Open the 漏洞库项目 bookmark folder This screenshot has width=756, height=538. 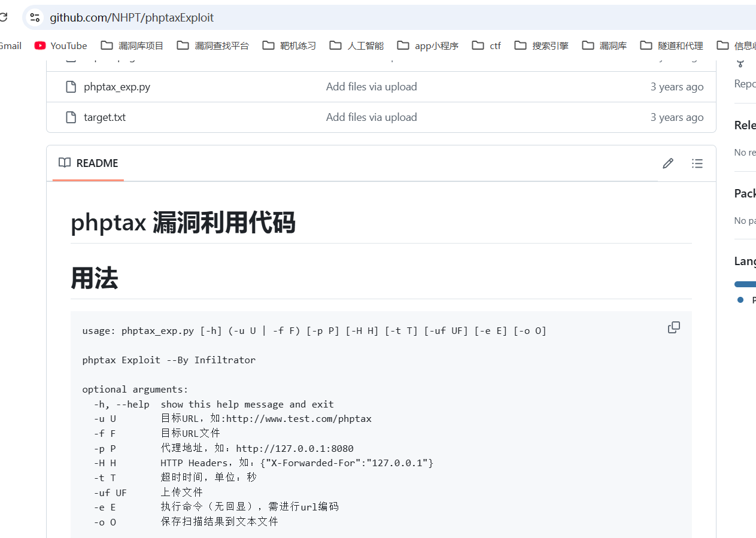[132, 45]
